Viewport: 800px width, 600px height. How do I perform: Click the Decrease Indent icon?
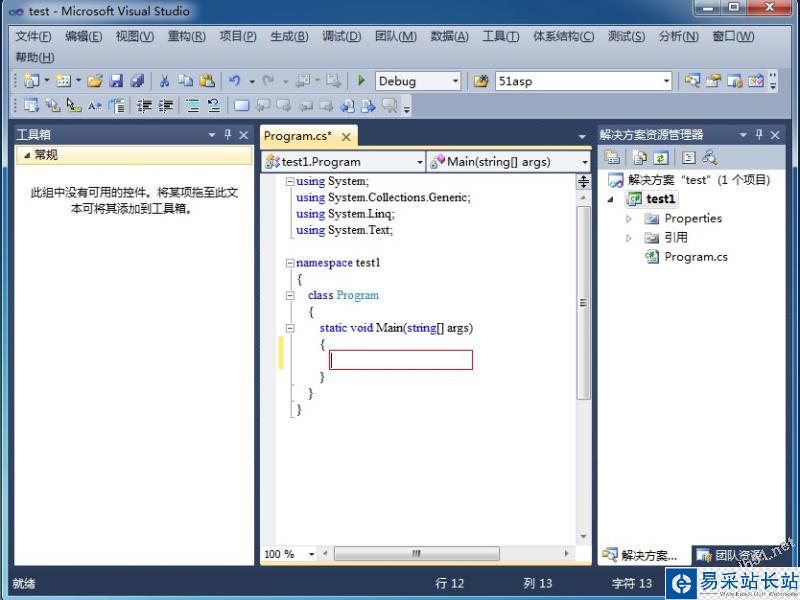point(144,106)
